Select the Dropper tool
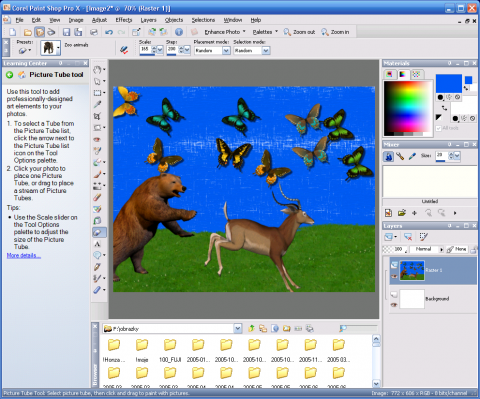Viewport: 480px width, 399px height. 97,105
